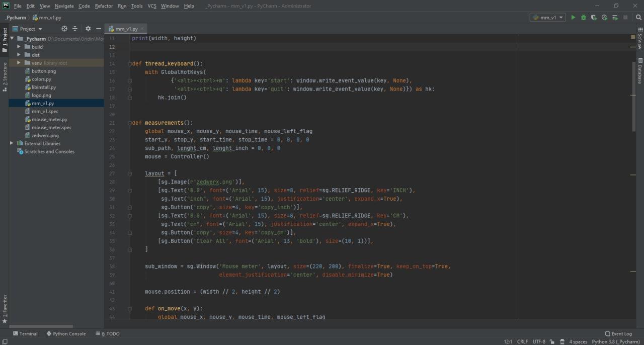This screenshot has width=644, height=345.
Task: Launch the profiler run icon
Action: coord(605,18)
